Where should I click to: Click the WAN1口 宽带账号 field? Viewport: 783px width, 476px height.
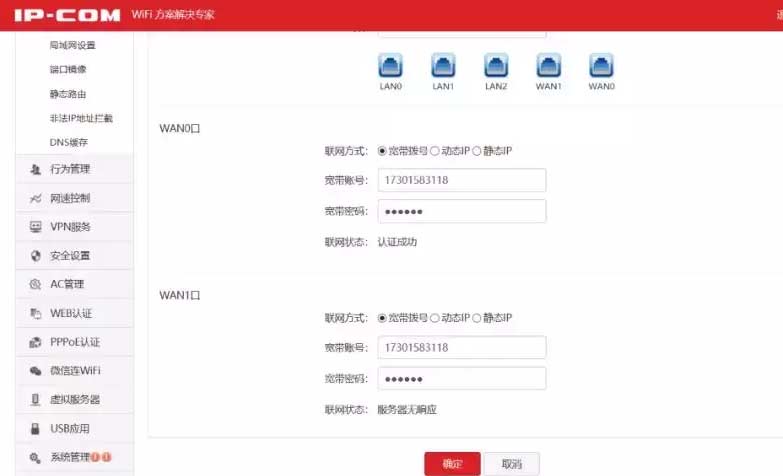click(x=462, y=348)
